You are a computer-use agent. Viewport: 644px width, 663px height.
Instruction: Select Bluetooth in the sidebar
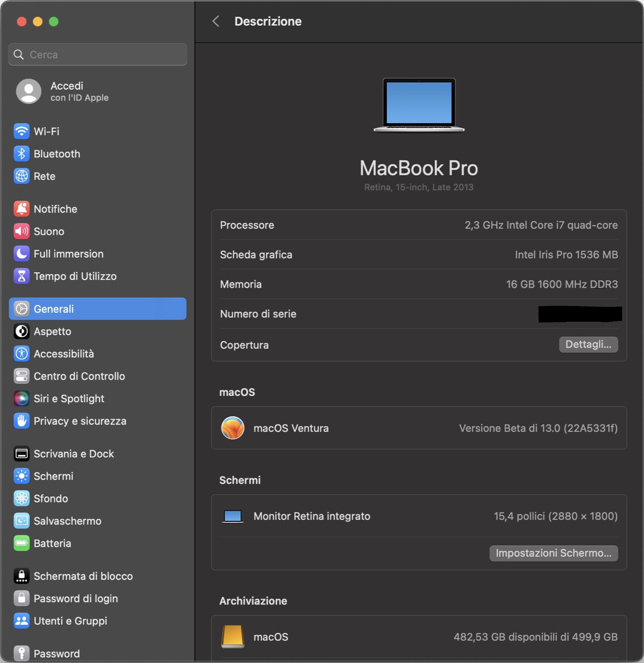point(97,154)
